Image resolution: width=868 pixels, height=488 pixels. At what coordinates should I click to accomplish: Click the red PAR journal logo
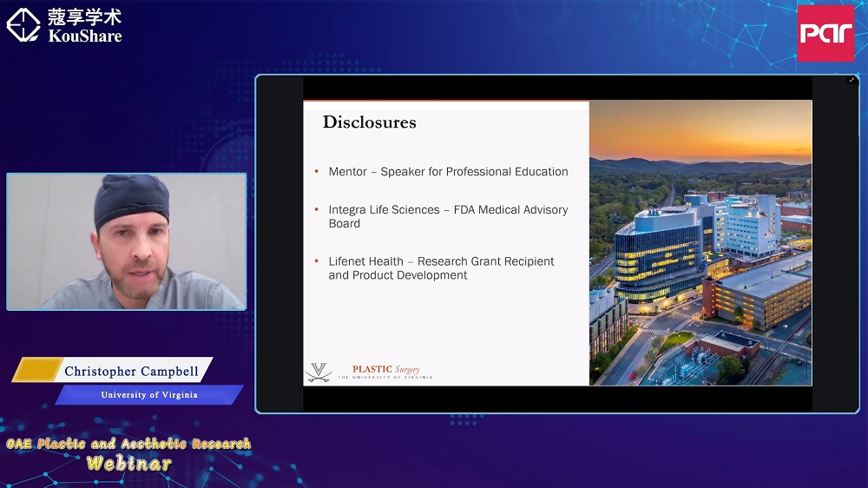(825, 33)
